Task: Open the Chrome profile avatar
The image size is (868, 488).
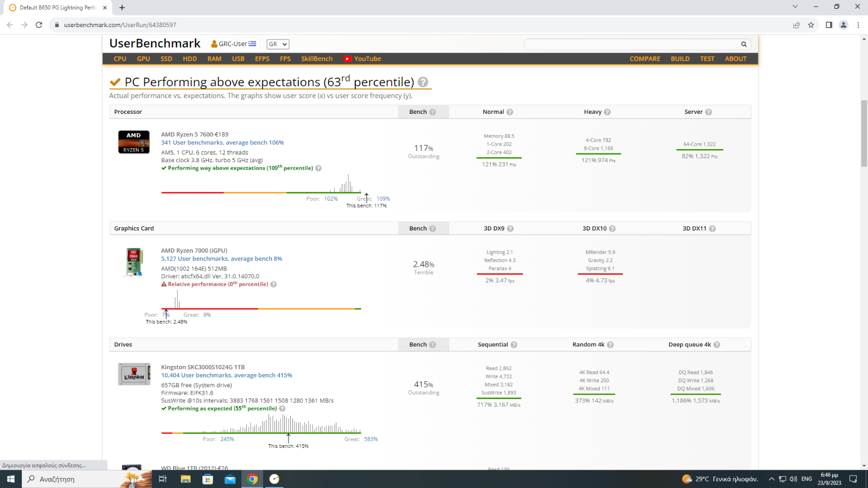Action: pyautogui.click(x=844, y=25)
